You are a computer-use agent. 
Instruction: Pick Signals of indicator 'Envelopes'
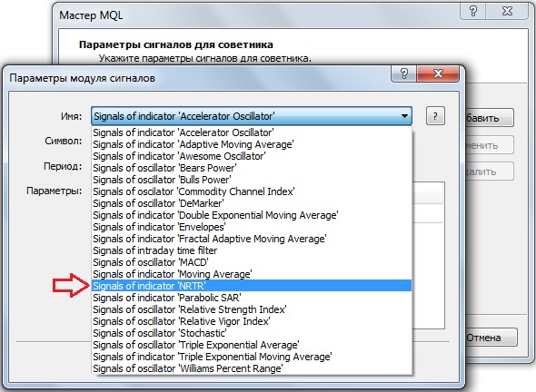pos(252,227)
